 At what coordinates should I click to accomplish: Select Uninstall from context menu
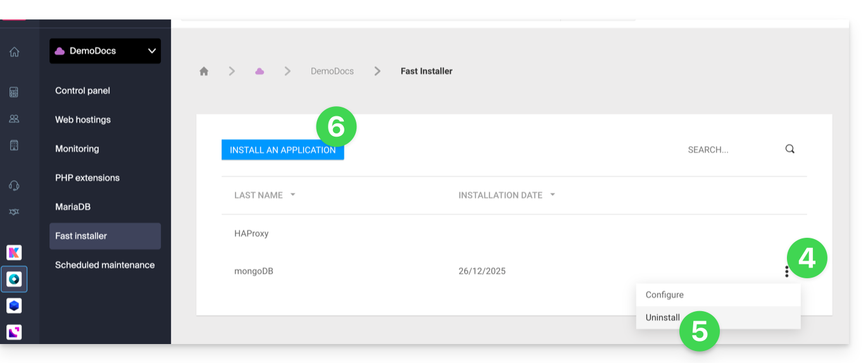coord(663,317)
